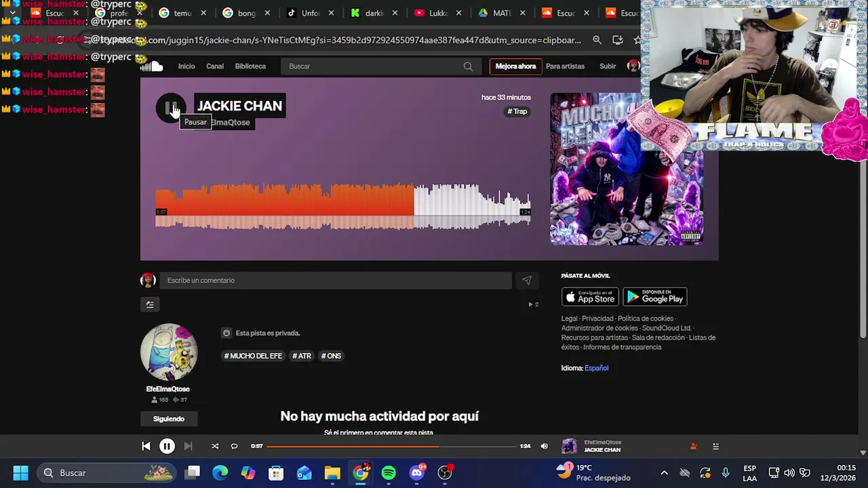Change language via Español link
The image size is (868, 488).
597,368
